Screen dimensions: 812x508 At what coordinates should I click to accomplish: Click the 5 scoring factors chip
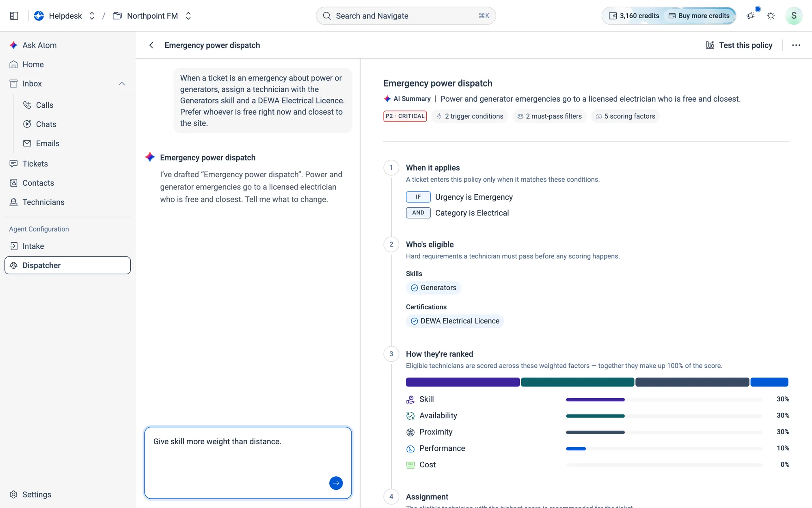pyautogui.click(x=625, y=116)
